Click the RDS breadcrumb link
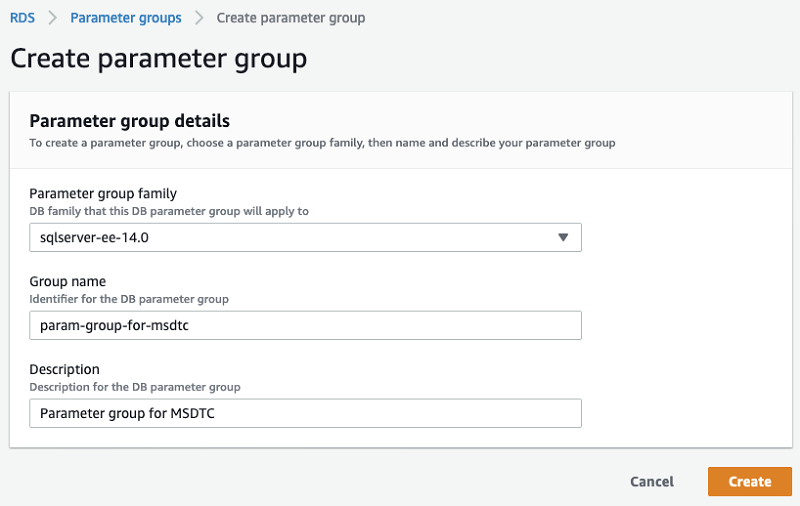The image size is (800, 506). tap(22, 18)
